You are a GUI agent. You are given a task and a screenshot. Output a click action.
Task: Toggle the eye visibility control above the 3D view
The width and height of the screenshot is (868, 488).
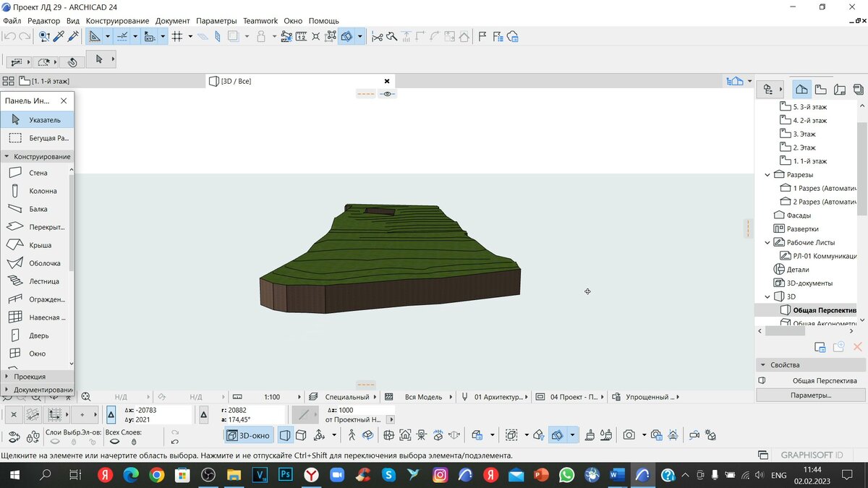coord(387,93)
